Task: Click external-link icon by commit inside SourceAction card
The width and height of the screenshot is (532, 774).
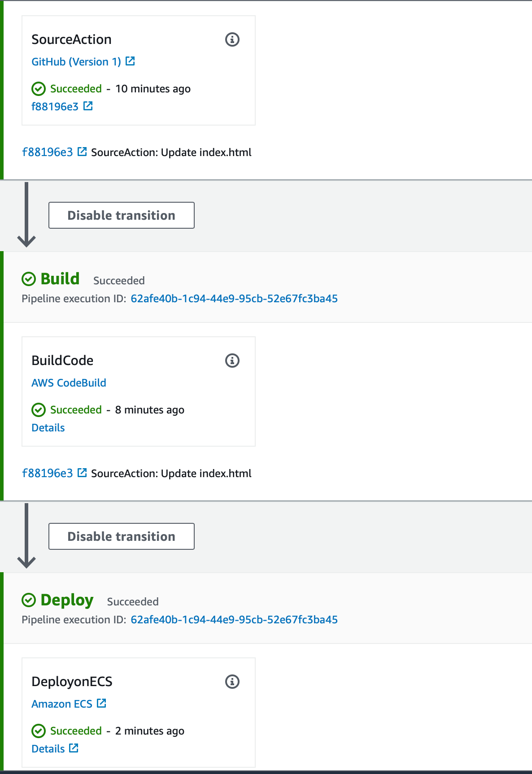Action: click(88, 106)
